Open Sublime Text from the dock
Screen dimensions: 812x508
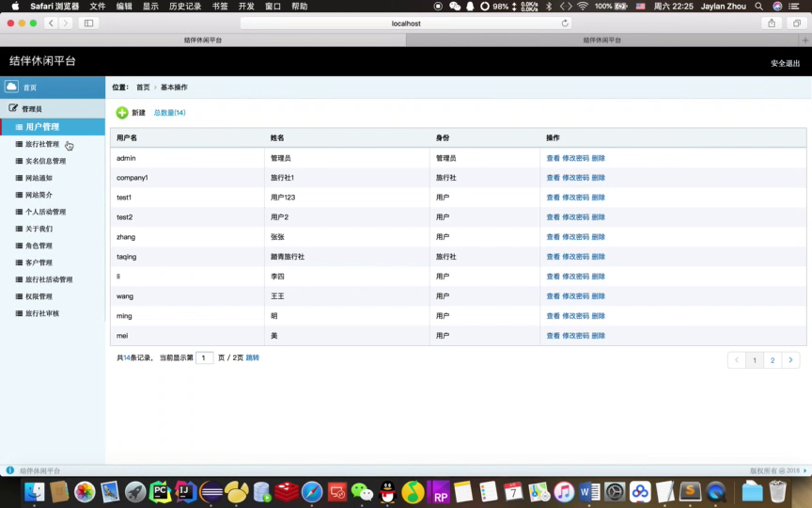pyautogui.click(x=691, y=492)
